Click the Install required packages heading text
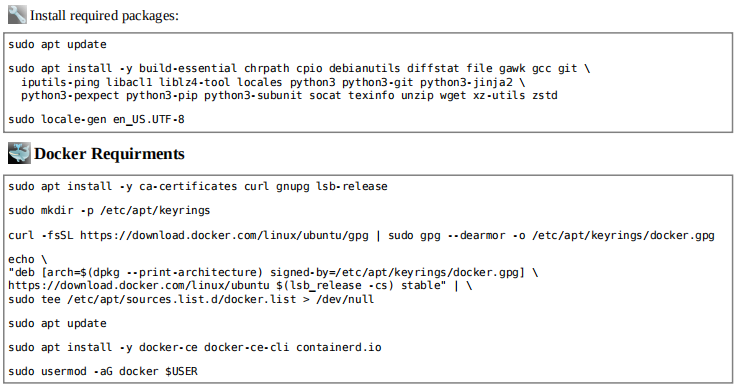This screenshot has height=386, width=736. tap(104, 15)
